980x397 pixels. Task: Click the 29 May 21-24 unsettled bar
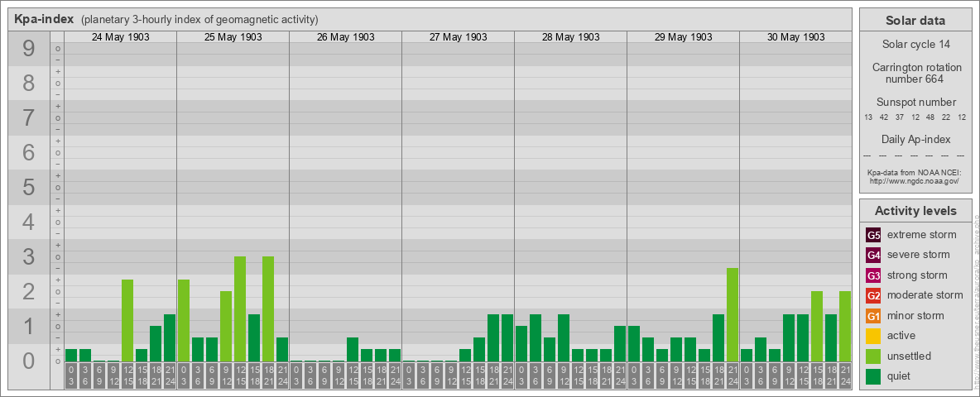(733, 315)
